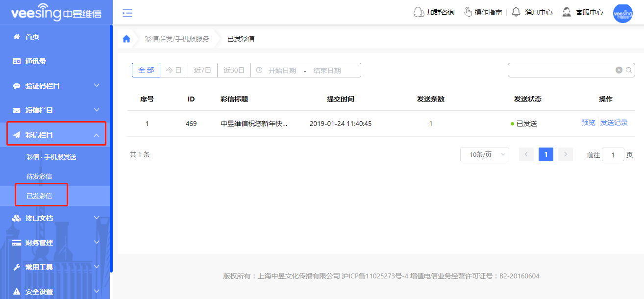Select the 近7日 date filter
The image size is (644, 299).
pyautogui.click(x=202, y=70)
